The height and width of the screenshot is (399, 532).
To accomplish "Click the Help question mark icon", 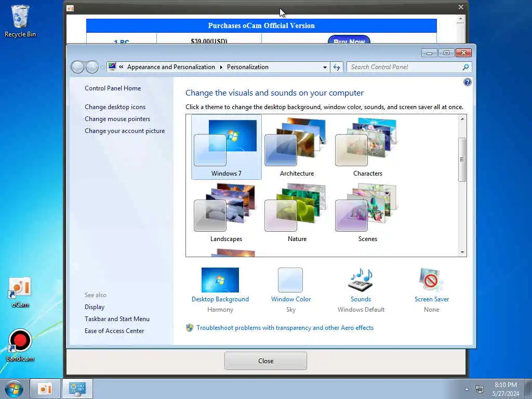I will click(467, 82).
